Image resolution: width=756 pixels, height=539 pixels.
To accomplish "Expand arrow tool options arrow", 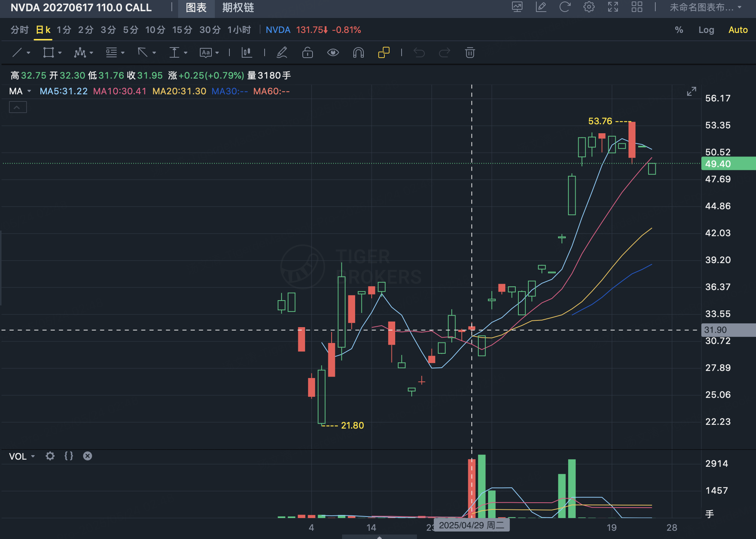I will (x=154, y=53).
